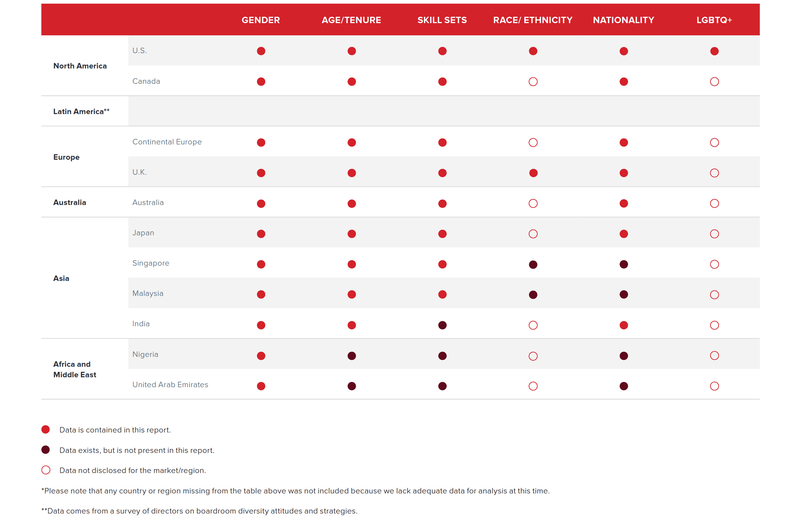Click the U.S. LGBTQ+ red dot
The image size is (790, 532).
point(714,51)
